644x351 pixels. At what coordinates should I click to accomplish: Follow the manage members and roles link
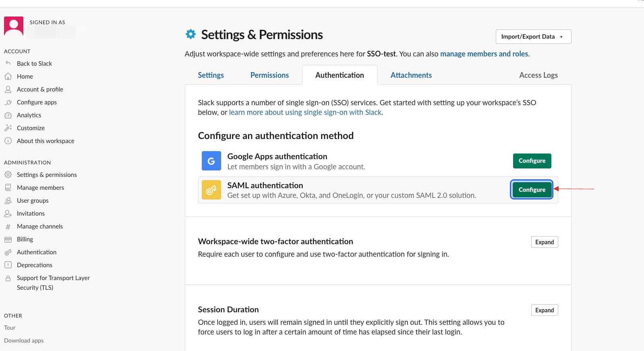pyautogui.click(x=484, y=54)
